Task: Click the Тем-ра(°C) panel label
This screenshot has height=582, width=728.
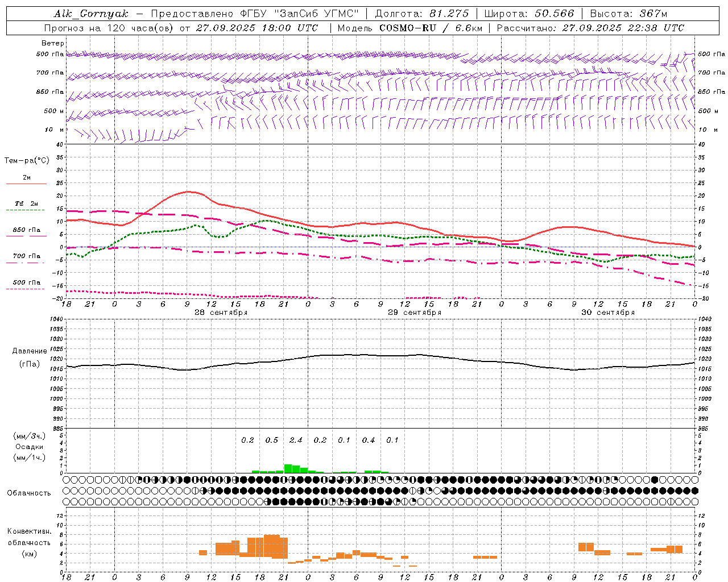Action: tap(27, 161)
